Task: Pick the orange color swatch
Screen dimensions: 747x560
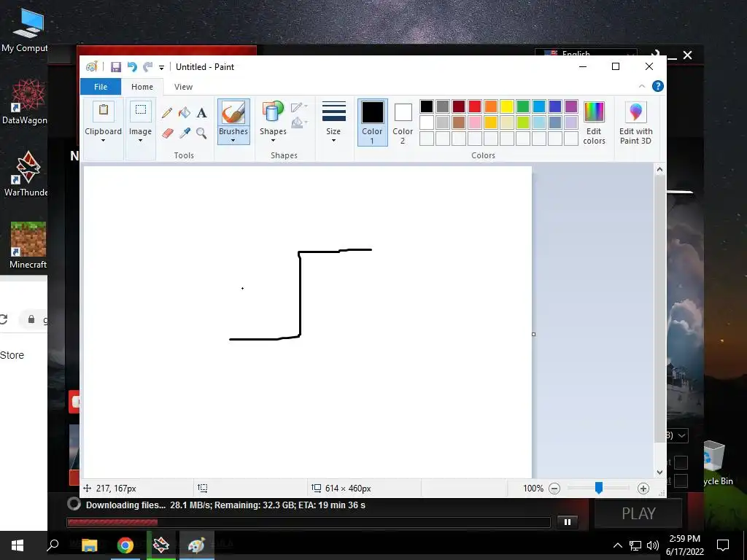Action: click(x=491, y=106)
